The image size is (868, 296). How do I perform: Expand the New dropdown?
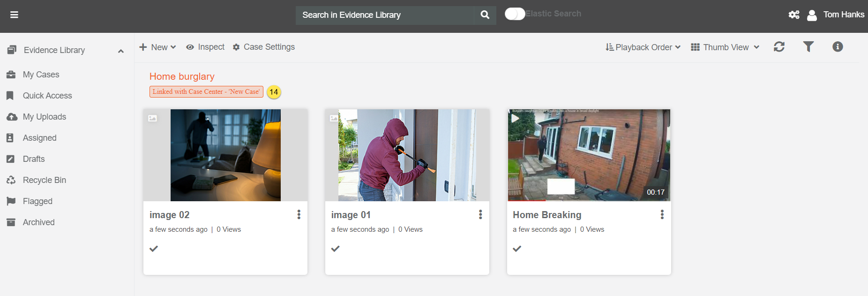coord(158,47)
